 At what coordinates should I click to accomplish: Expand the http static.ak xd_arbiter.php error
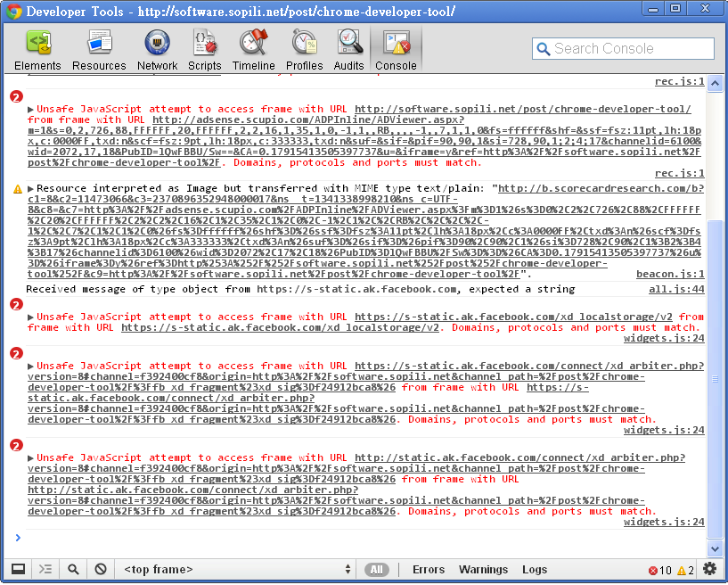[30, 458]
